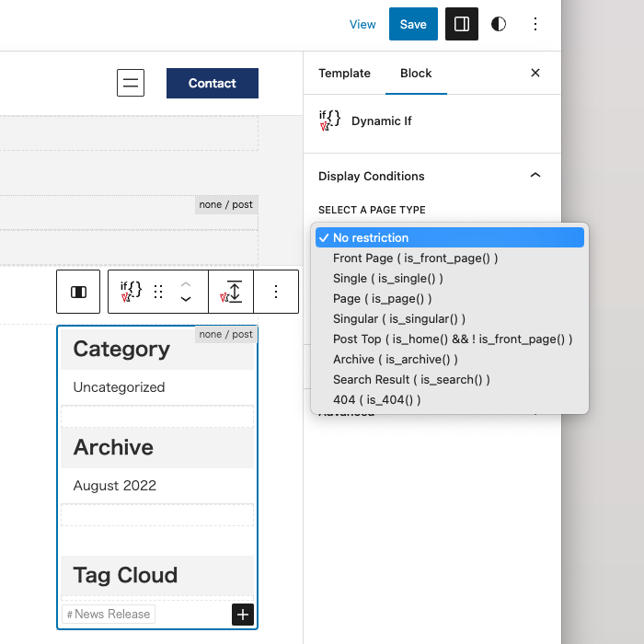Image resolution: width=644 pixels, height=644 pixels.
Task: Click the Save button
Action: click(413, 24)
